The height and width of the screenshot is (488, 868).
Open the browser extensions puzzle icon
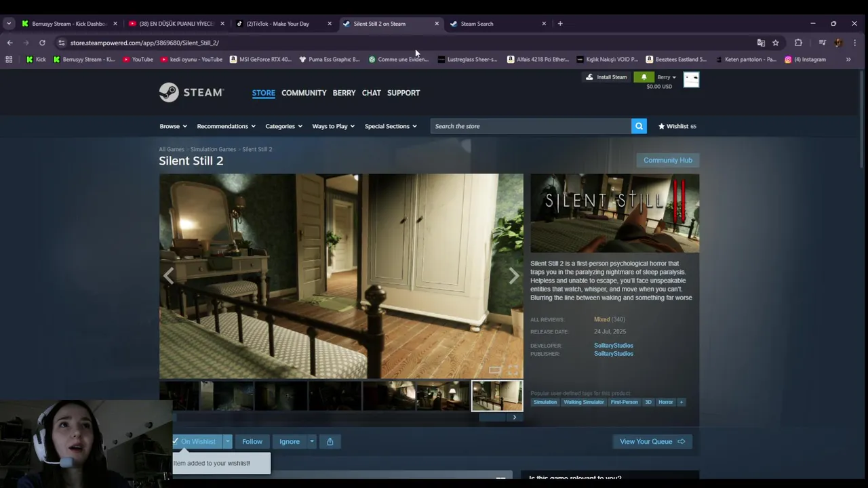point(798,43)
